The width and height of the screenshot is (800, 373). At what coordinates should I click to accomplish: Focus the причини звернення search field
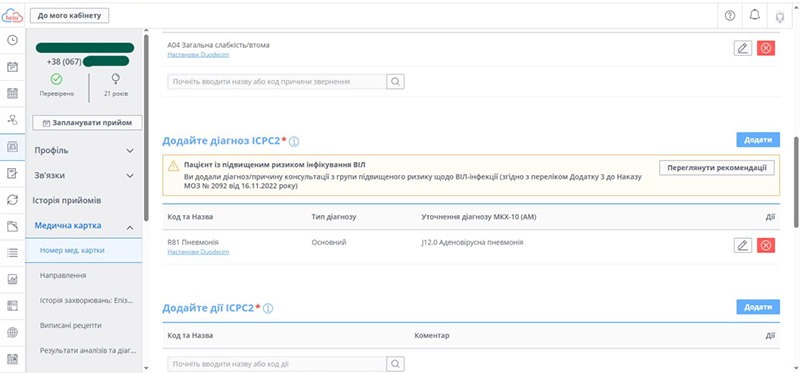(x=277, y=82)
